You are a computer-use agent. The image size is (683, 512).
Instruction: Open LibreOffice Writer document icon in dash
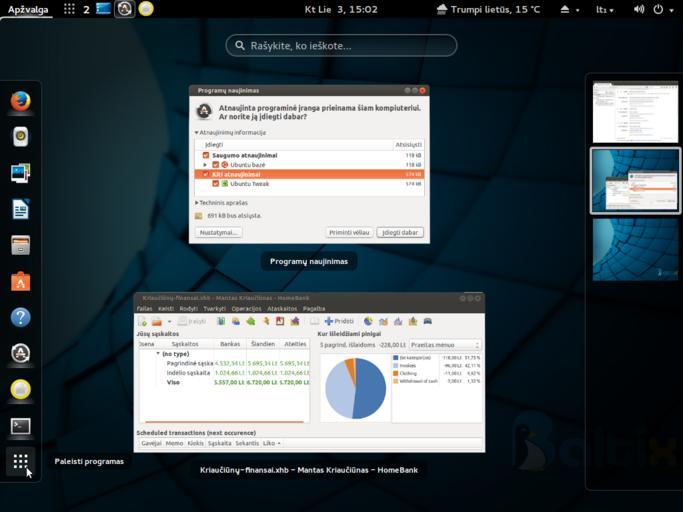tap(20, 209)
